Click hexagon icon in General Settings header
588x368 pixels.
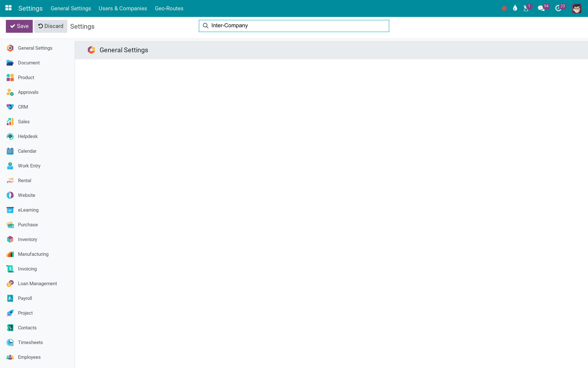click(91, 50)
